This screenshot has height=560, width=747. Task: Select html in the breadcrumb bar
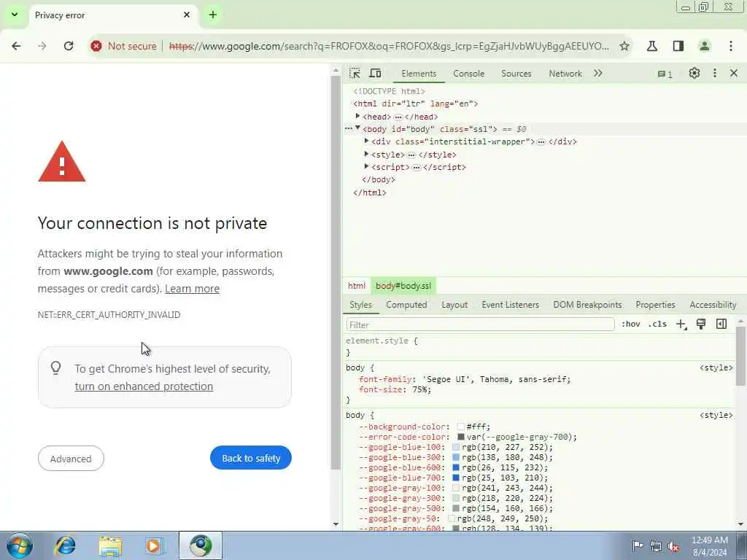pyautogui.click(x=356, y=286)
